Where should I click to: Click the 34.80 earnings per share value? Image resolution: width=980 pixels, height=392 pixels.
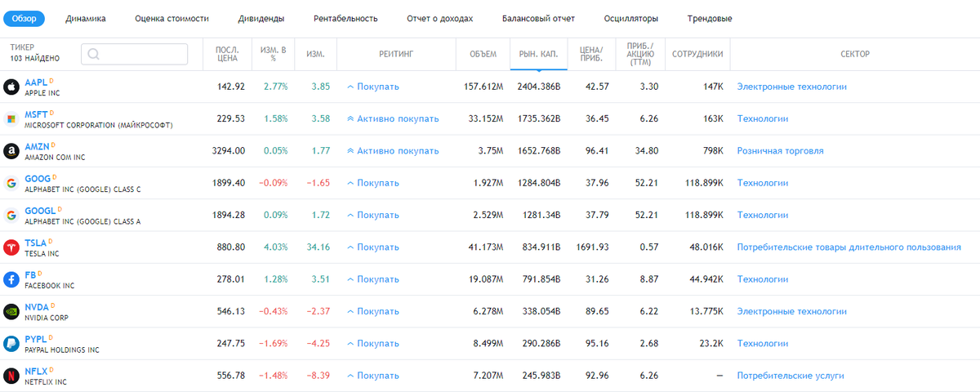click(x=646, y=151)
